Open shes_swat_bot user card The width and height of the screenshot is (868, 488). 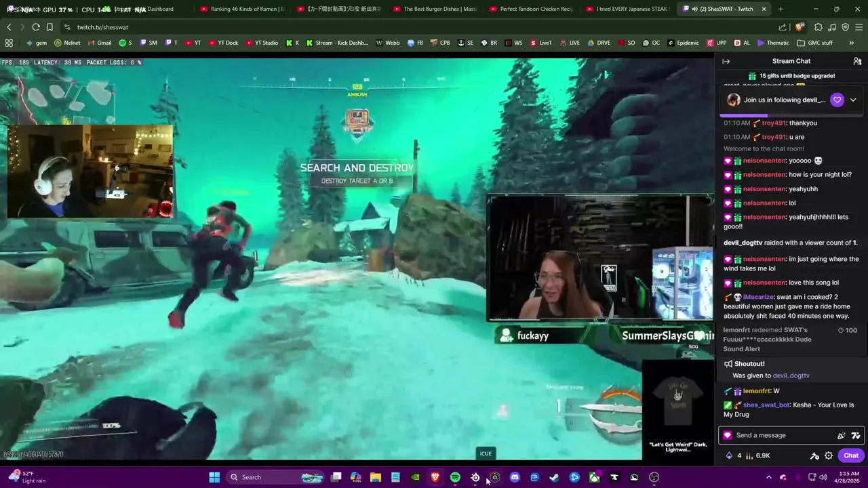pyautogui.click(x=766, y=405)
